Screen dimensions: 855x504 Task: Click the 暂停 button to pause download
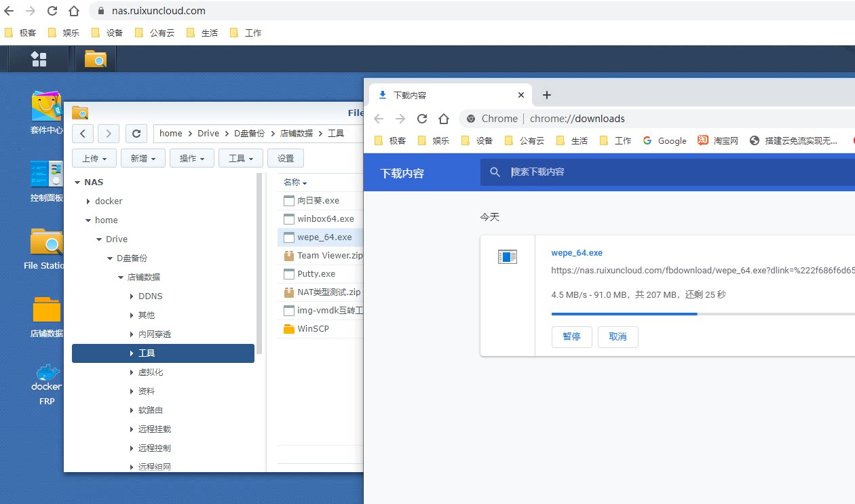click(571, 336)
